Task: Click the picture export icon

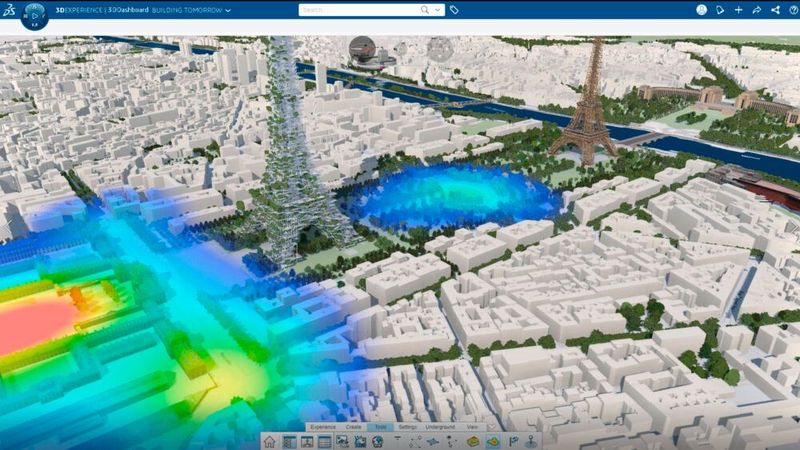Action: click(x=342, y=442)
